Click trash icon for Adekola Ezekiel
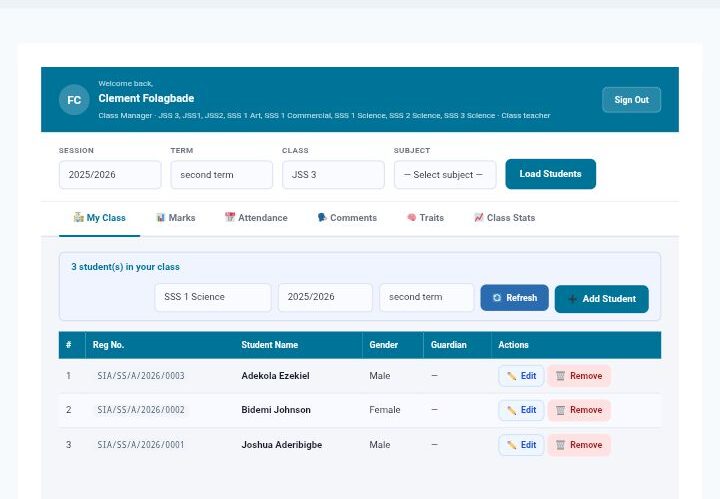This screenshot has width=720, height=499. pyautogui.click(x=561, y=376)
